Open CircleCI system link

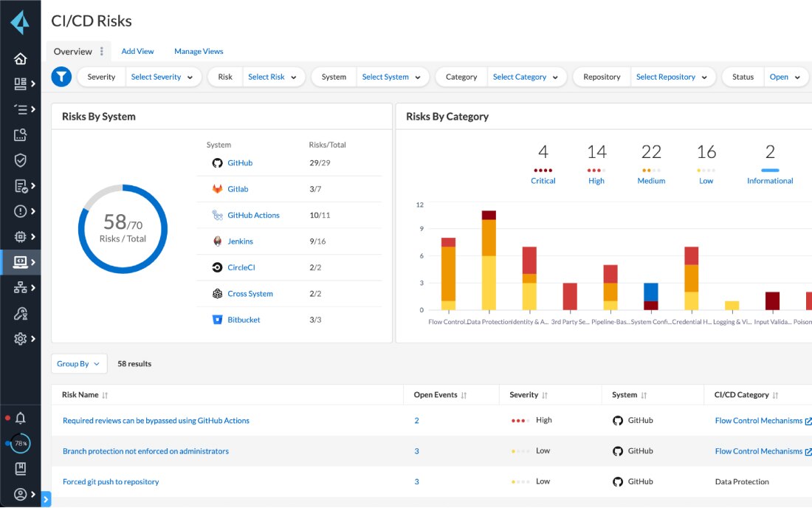point(241,267)
